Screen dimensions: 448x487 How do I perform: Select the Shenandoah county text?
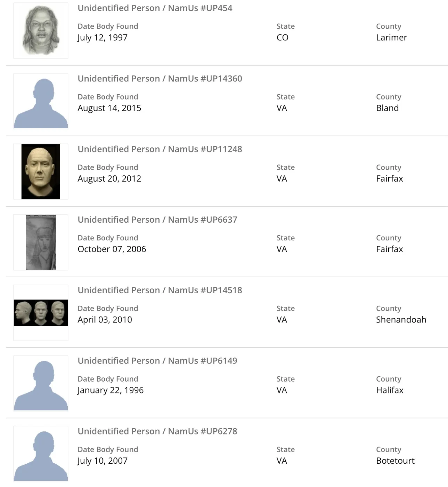(x=401, y=320)
